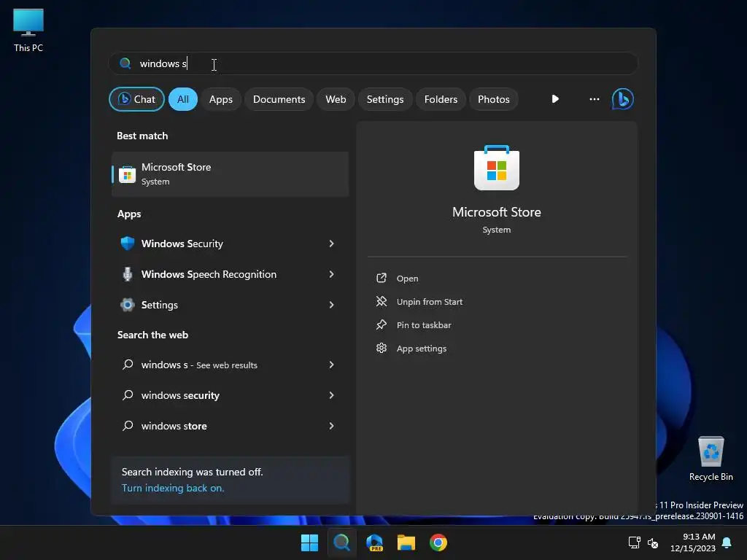747x560 pixels.
Task: Click the Search icon on taskbar
Action: pos(341,542)
